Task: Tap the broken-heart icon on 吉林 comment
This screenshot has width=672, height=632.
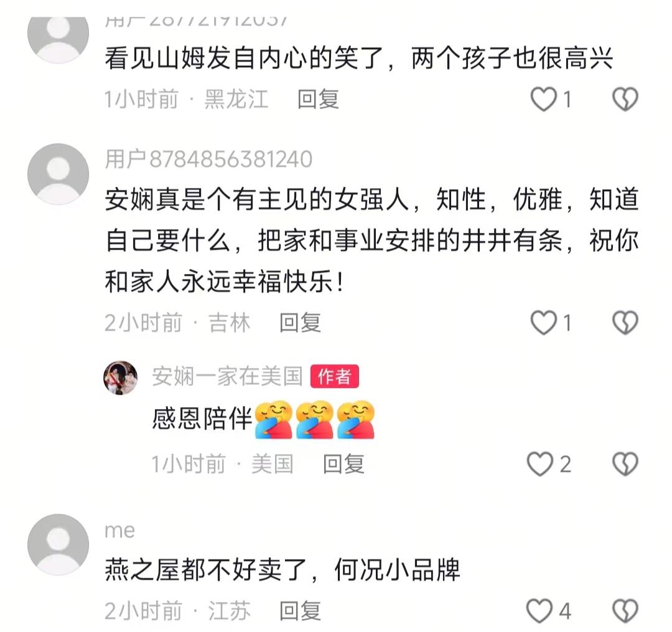Action: [625, 323]
